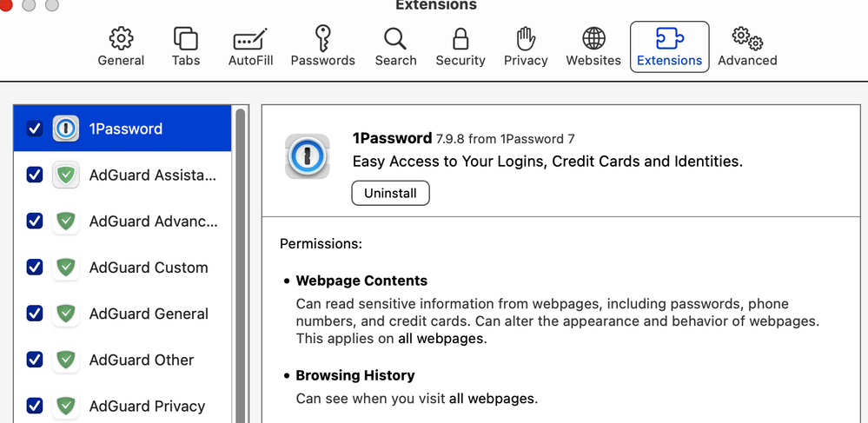
Task: Click the large 1Password icon in details
Action: [x=308, y=156]
